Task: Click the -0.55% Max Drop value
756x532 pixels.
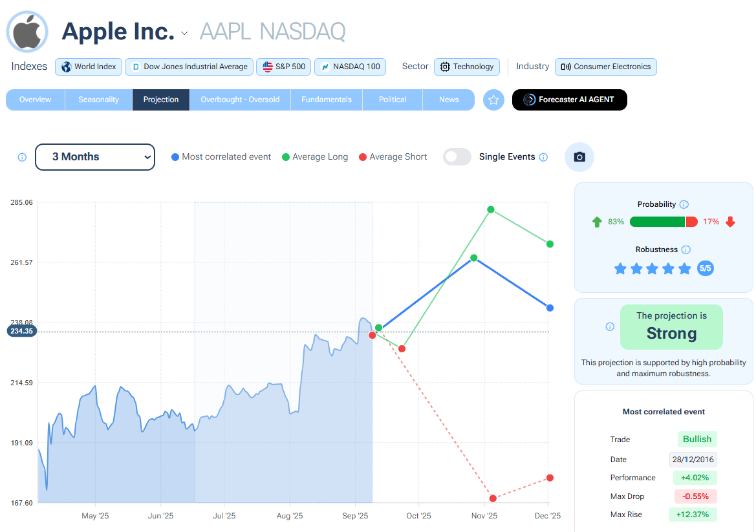Action: (695, 496)
